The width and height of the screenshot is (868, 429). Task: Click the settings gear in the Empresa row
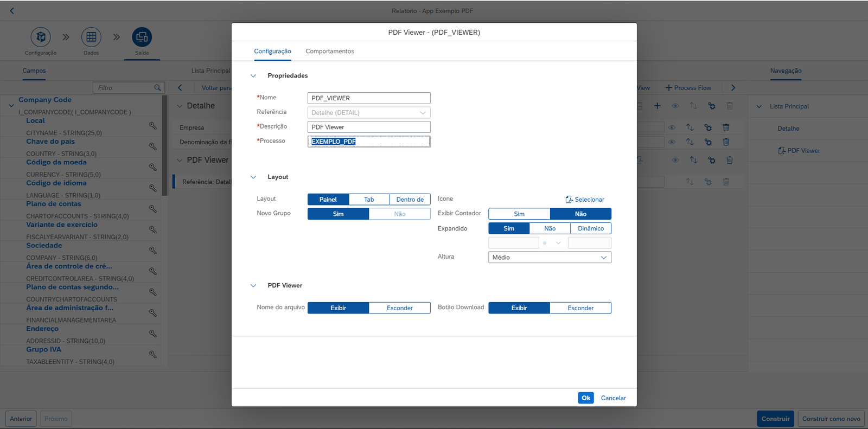(x=708, y=127)
